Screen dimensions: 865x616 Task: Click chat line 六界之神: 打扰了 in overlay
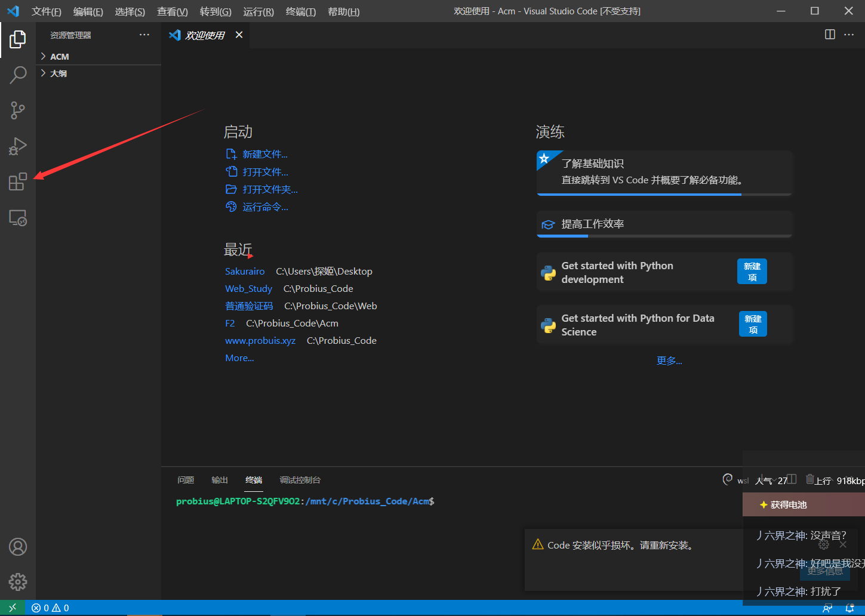tap(799, 592)
